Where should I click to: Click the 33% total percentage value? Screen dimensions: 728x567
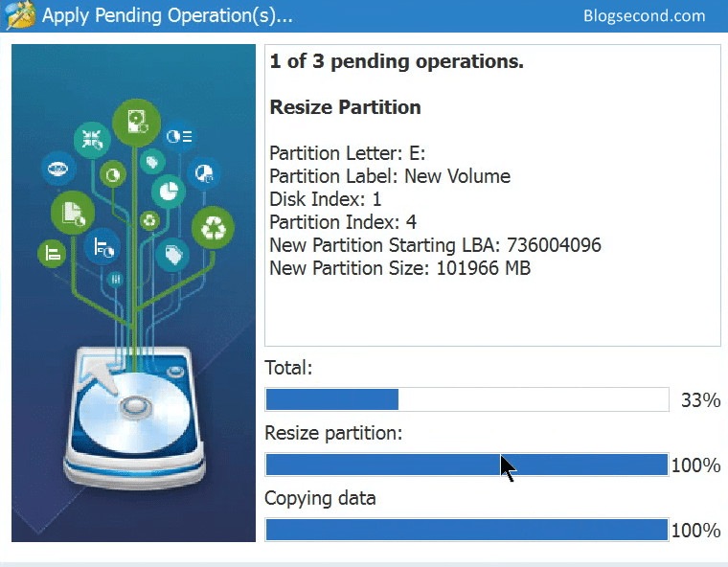700,400
